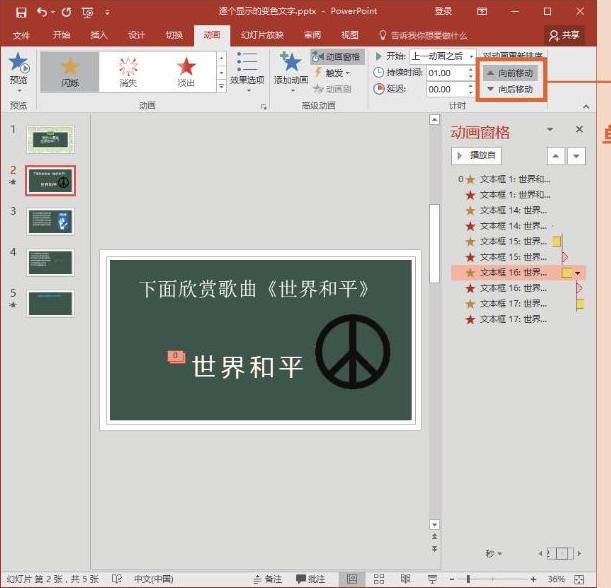Viewport: 611px width, 588px height.
Task: Select slide 1 thumbnail
Action: pyautogui.click(x=50, y=139)
